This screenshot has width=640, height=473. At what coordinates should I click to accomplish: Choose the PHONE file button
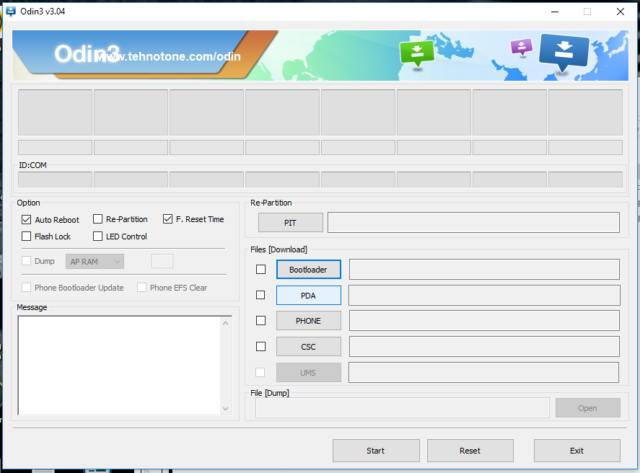(x=309, y=321)
